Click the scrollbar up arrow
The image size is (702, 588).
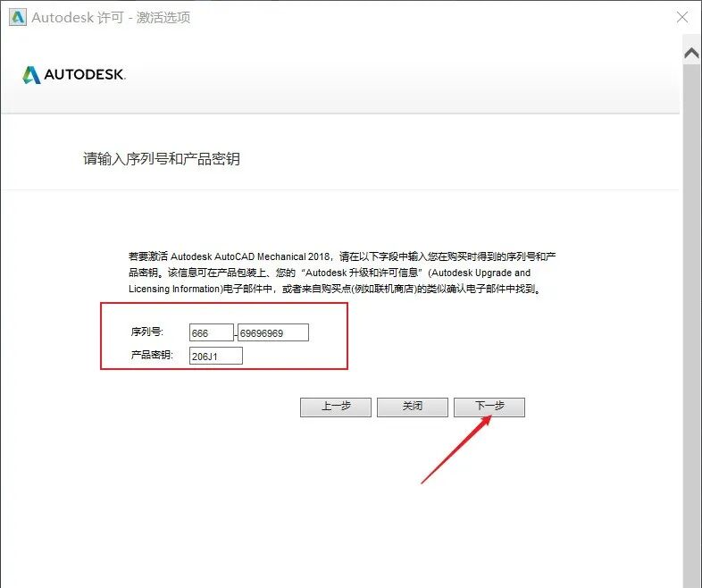(x=691, y=54)
